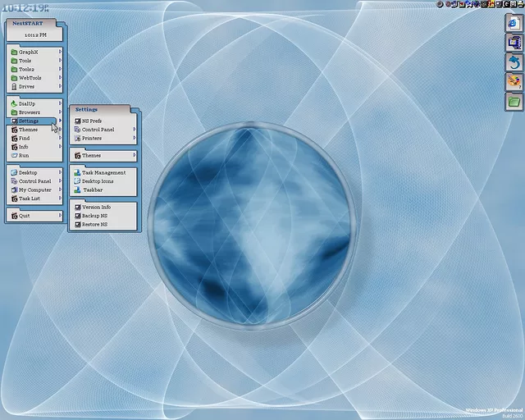The image size is (525, 420).
Task: Click the digital clock at top-left
Action: click(25, 7)
